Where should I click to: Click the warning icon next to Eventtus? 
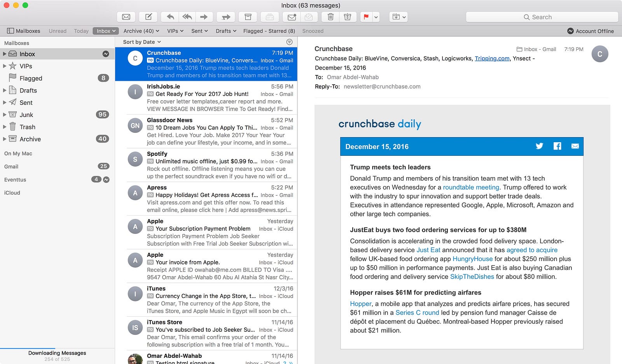coord(106,179)
